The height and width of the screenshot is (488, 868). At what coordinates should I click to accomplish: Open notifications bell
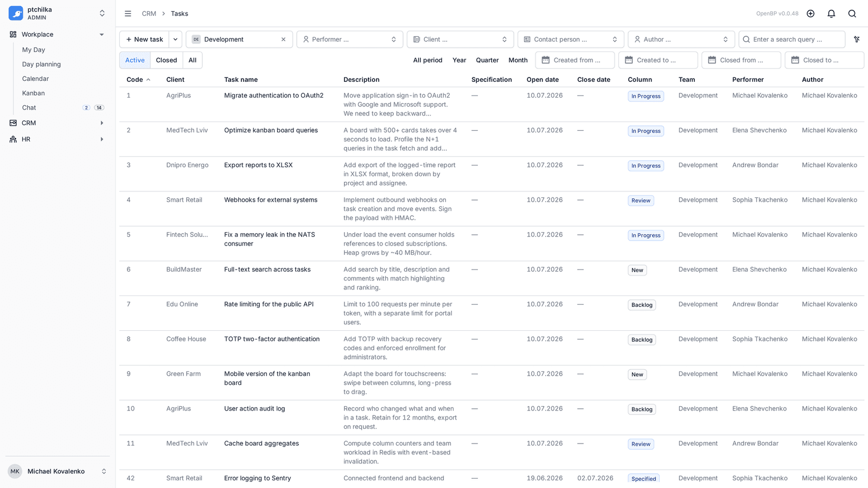(x=831, y=14)
